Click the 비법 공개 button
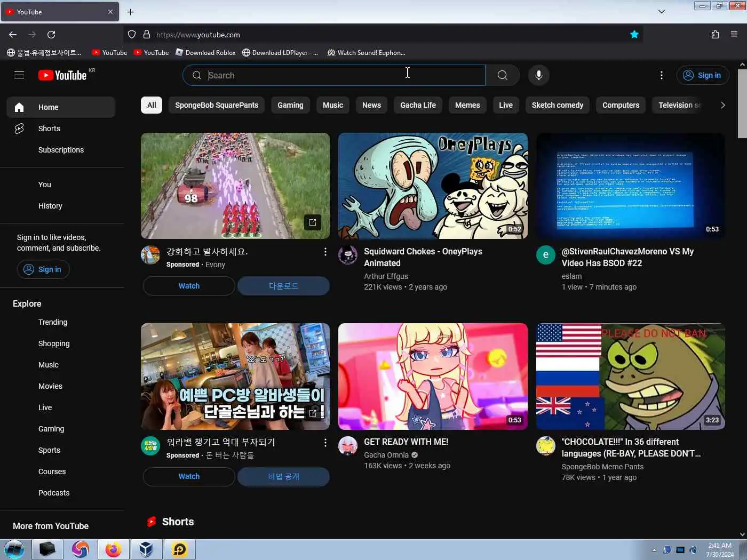Viewport: 747px width, 560px height. point(283,476)
